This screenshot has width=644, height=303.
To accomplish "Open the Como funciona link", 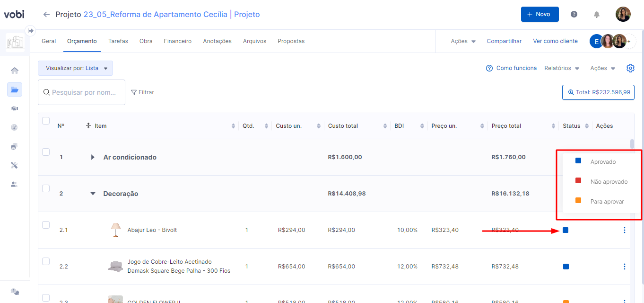I will point(512,68).
